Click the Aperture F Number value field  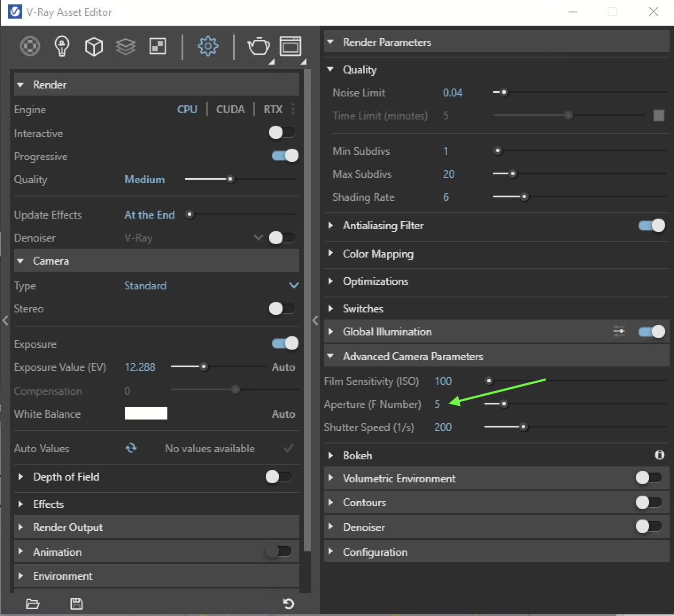coord(438,404)
